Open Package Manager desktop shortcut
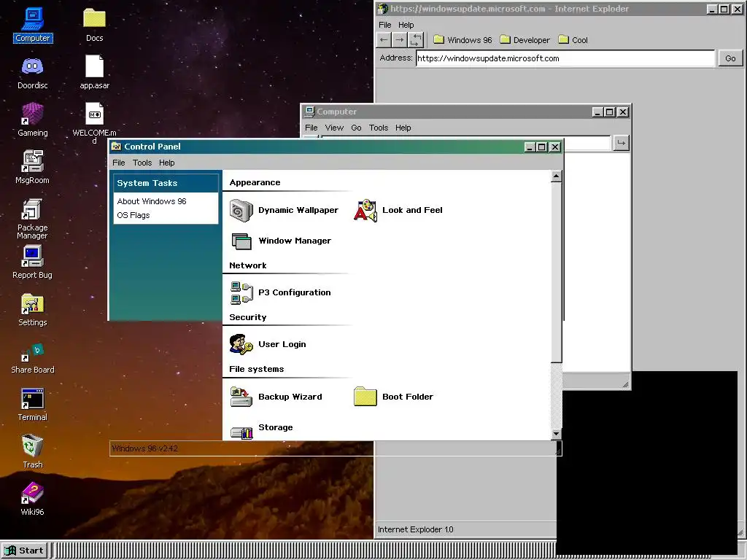This screenshot has width=747, height=560. [32, 219]
